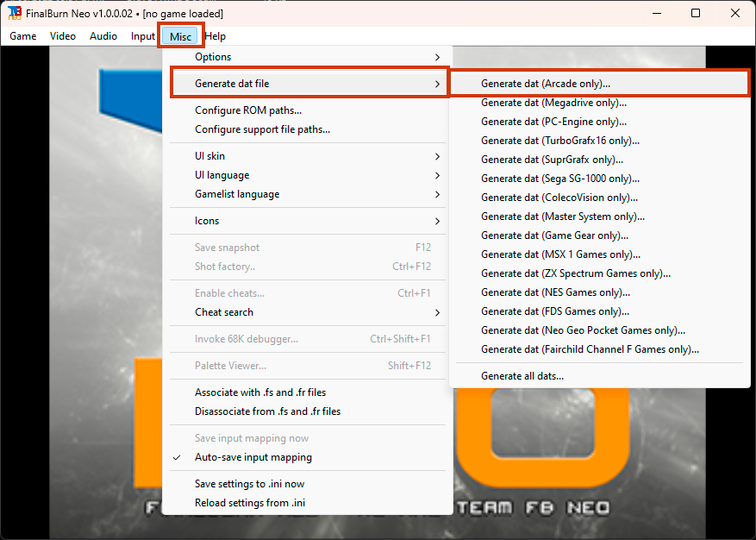Viewport: 756px width, 540px height.
Task: Choose Reload settings from .ini
Action: click(308, 503)
